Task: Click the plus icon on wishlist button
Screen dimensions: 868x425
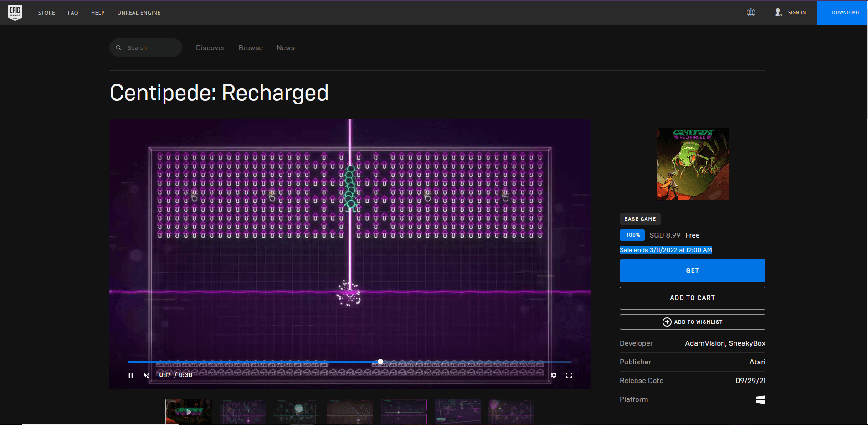Action: click(667, 322)
